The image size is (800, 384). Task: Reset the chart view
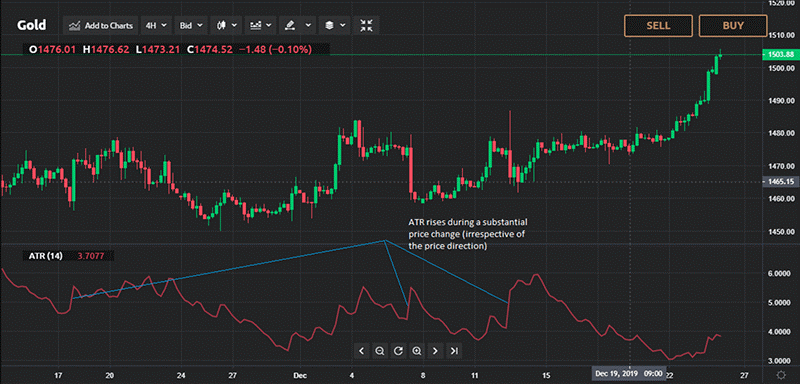398,350
